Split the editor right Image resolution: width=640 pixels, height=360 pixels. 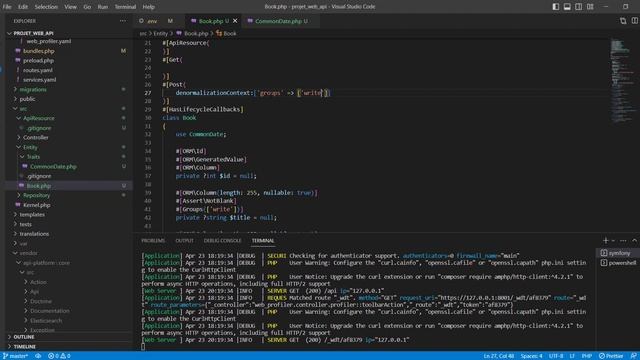pyautogui.click(x=634, y=21)
